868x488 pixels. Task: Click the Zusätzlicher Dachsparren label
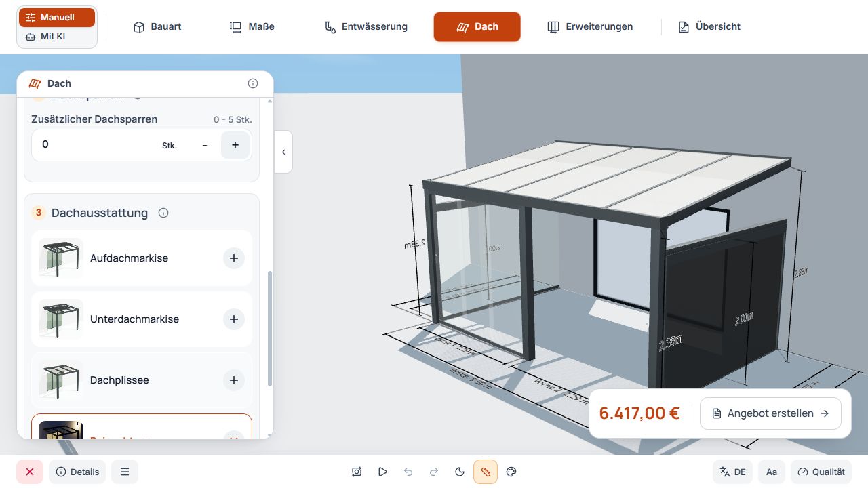94,119
